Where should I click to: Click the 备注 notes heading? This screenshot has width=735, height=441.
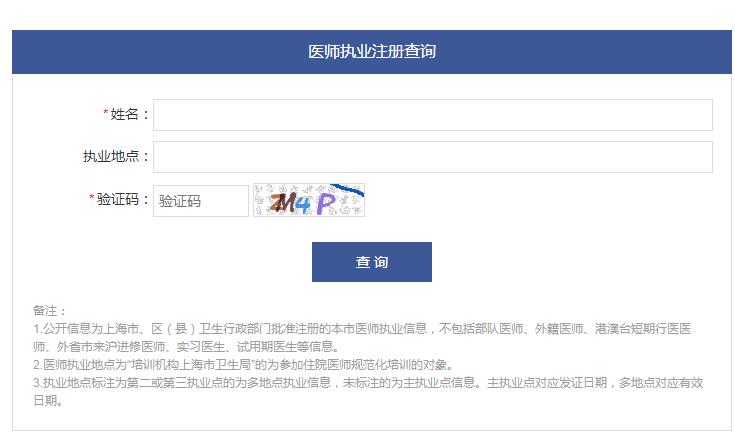point(50,311)
